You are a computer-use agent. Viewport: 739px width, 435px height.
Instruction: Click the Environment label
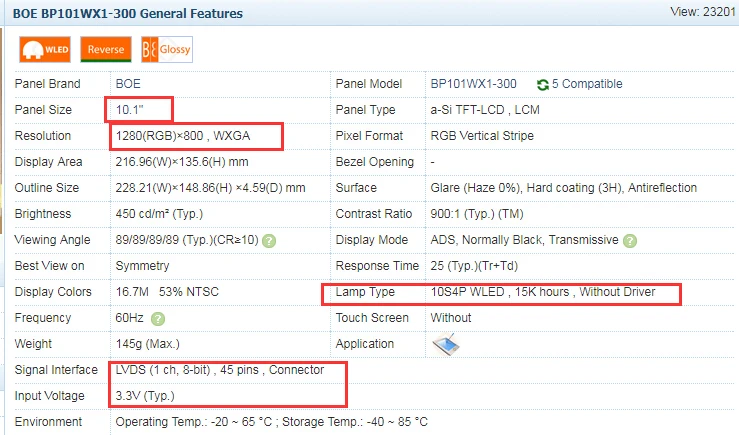click(x=49, y=422)
